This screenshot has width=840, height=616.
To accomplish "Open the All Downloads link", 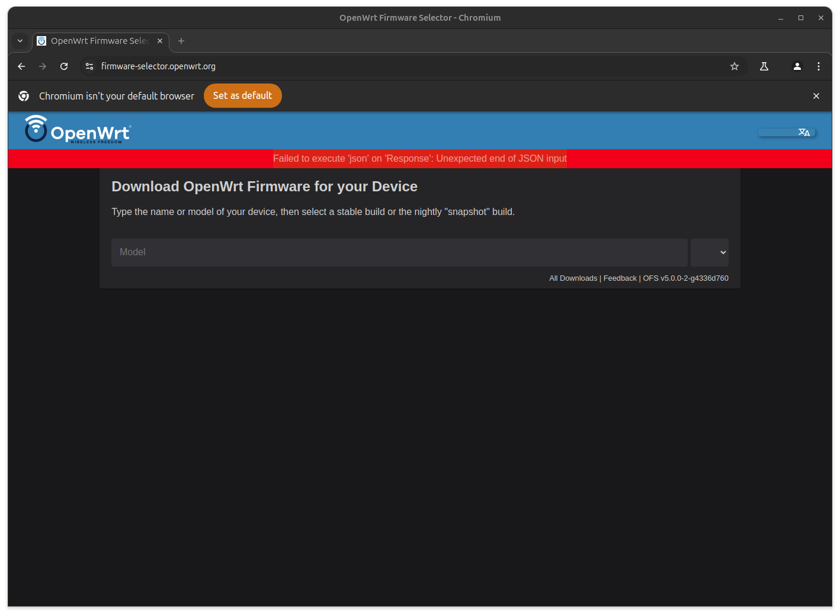I will pyautogui.click(x=573, y=278).
